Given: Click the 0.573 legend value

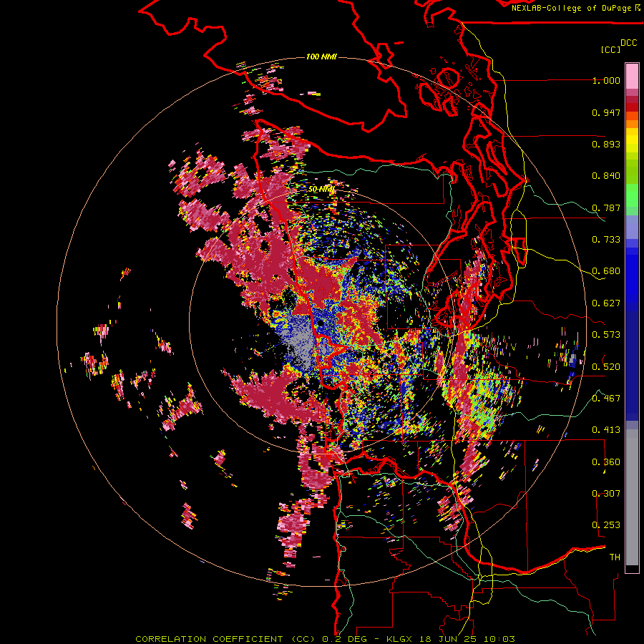Looking at the screenshot, I should click(606, 335).
